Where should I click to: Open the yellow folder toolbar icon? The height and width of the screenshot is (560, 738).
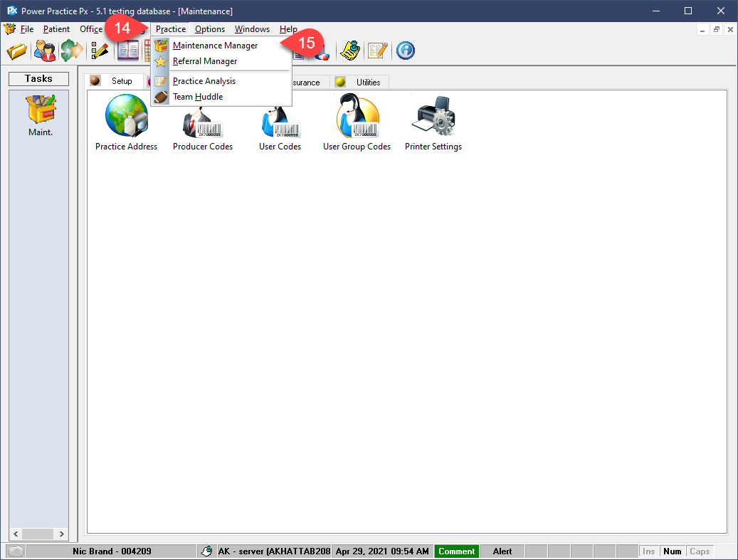point(16,51)
